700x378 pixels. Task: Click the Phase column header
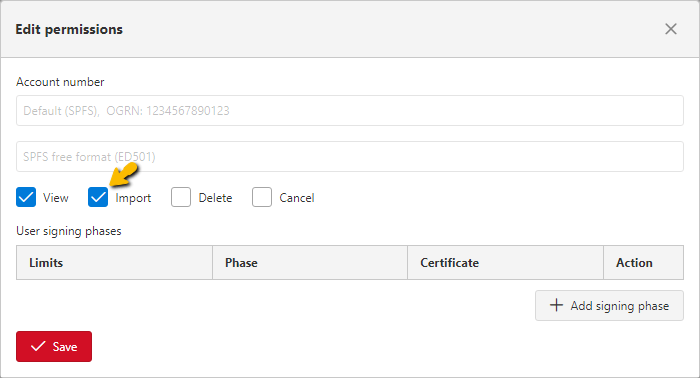pyautogui.click(x=310, y=262)
